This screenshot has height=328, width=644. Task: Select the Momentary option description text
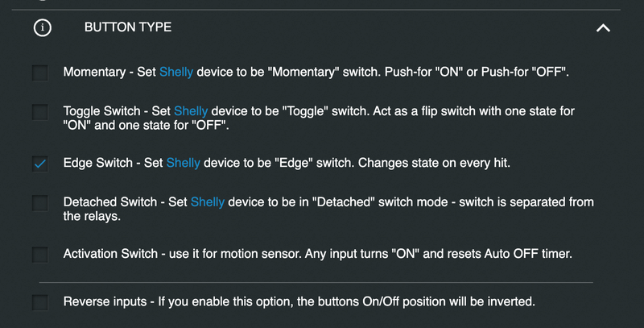point(362,73)
